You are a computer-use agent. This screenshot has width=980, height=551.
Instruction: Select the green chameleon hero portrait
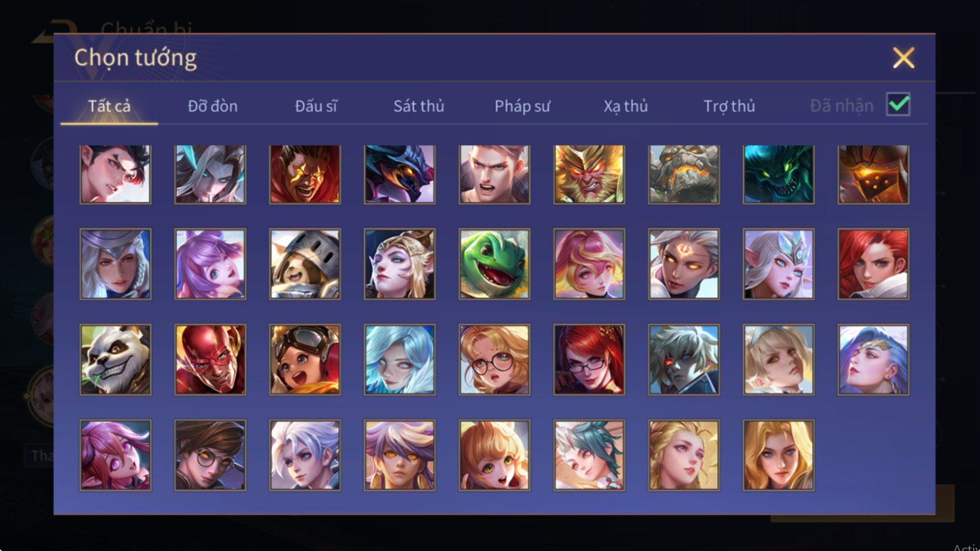(495, 264)
